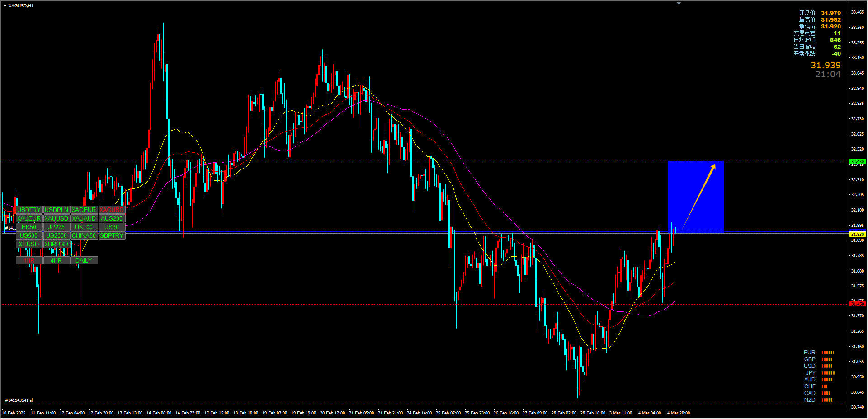
Task: Change timeframe to 4HR
Action: (x=57, y=260)
